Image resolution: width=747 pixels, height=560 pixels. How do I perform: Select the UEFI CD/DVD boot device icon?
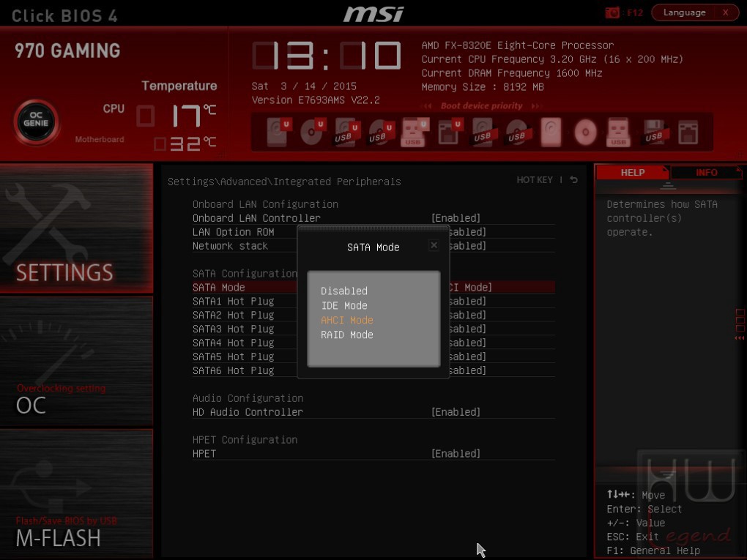click(x=313, y=132)
